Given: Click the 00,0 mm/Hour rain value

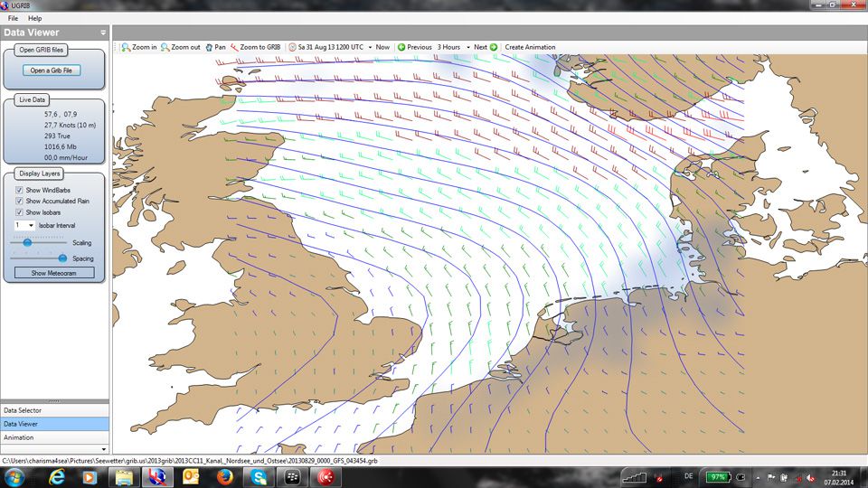Looking at the screenshot, I should [x=66, y=157].
